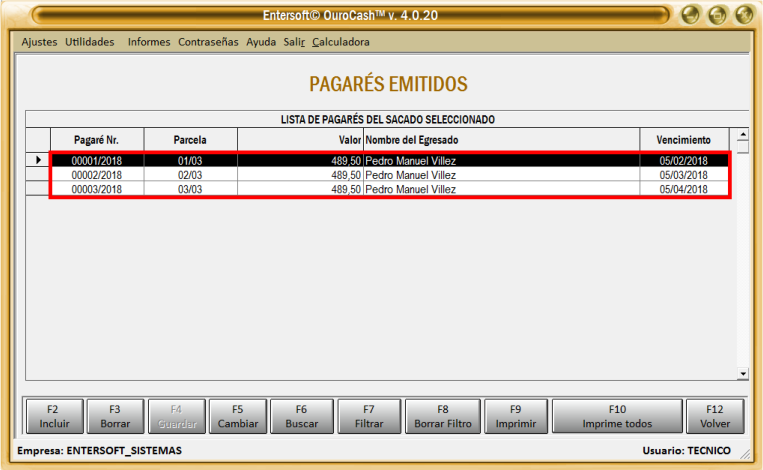Click the row selector arrow for 00001/2018

coord(38,160)
